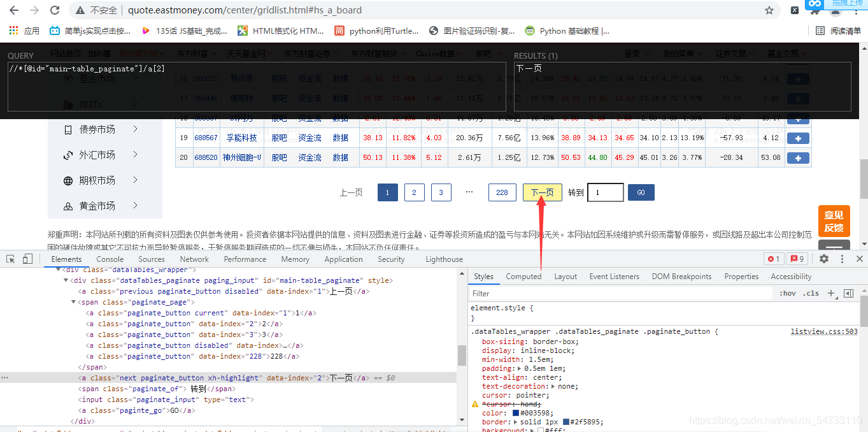Image resolution: width=868 pixels, height=432 pixels.
Task: Click the 外汇市场 exchange icon
Action: (68, 155)
